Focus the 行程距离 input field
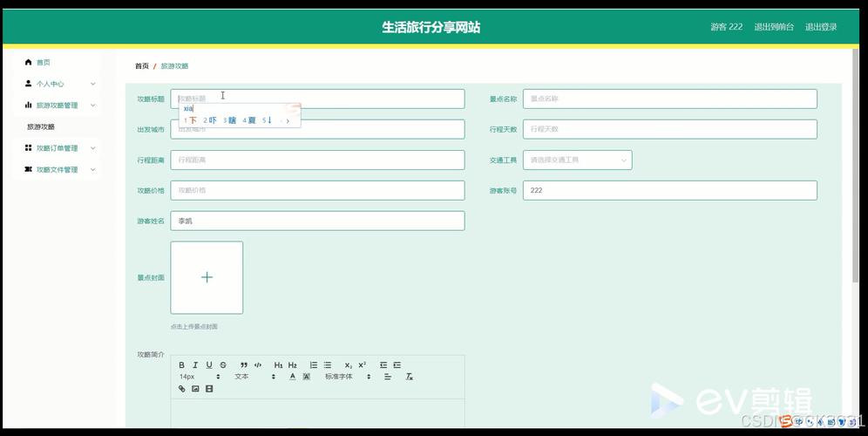This screenshot has height=436, width=868. pos(318,160)
